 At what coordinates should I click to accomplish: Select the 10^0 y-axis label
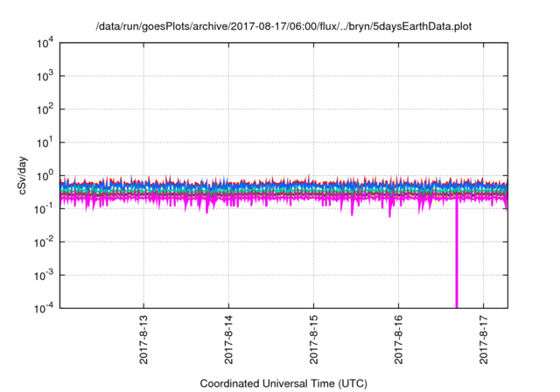(45, 176)
